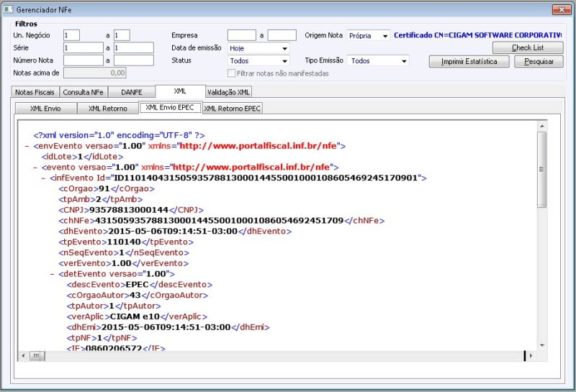Switch to the Notas Fiscais tab
The image size is (576, 392).
[35, 92]
